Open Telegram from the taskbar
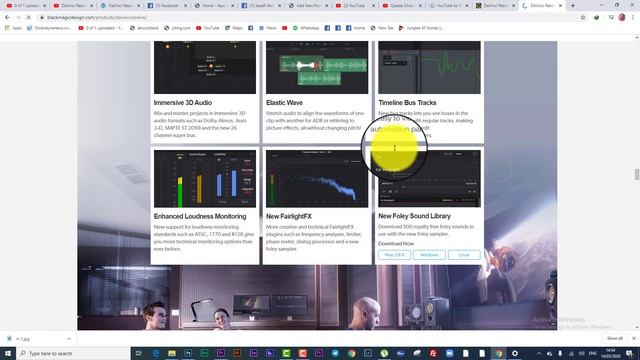The height and width of the screenshot is (360, 640). click(335, 353)
